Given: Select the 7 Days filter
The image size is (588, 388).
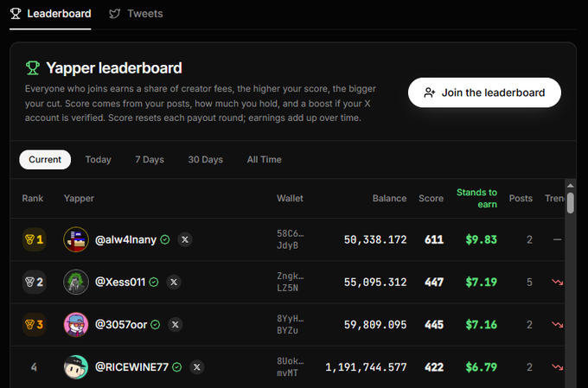Looking at the screenshot, I should (150, 160).
